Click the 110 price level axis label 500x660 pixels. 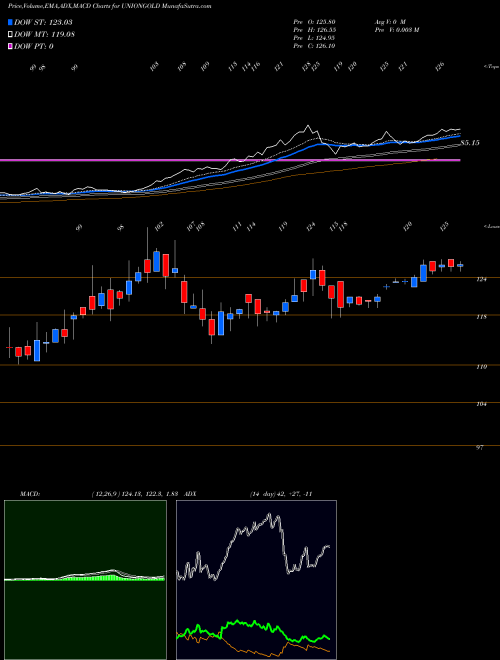[482, 367]
